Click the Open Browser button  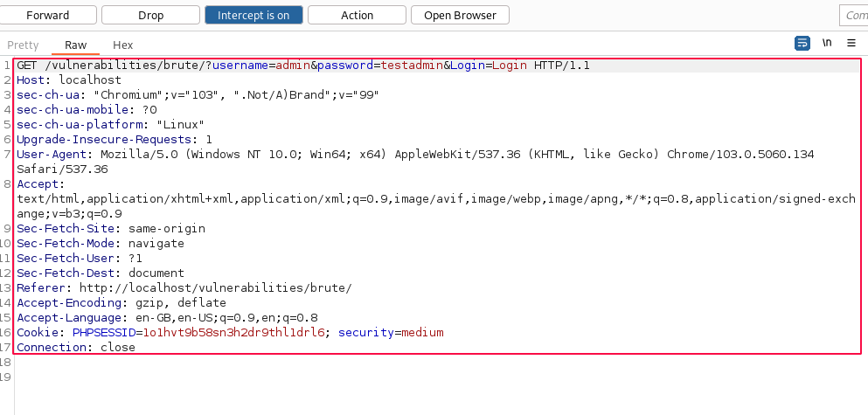coord(460,15)
